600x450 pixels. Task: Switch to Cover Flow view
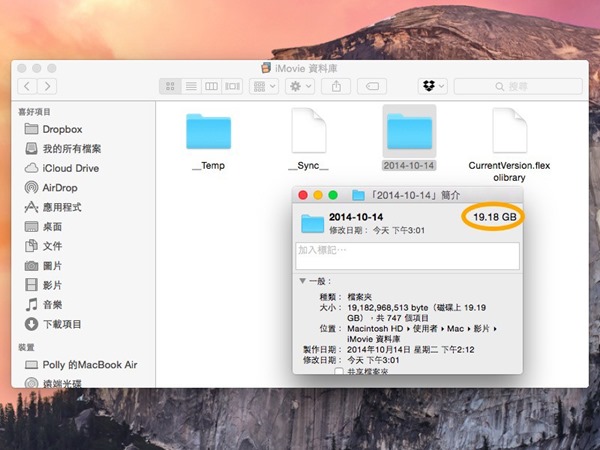232,86
